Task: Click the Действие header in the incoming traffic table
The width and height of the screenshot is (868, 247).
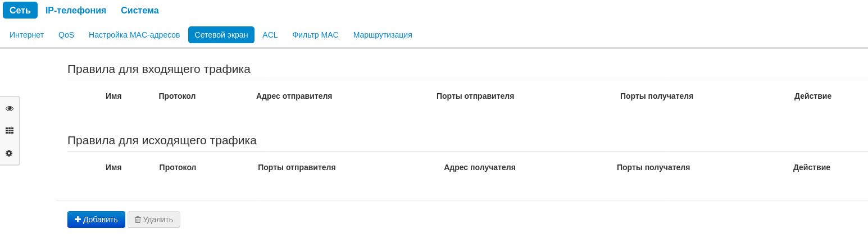Action: point(812,96)
